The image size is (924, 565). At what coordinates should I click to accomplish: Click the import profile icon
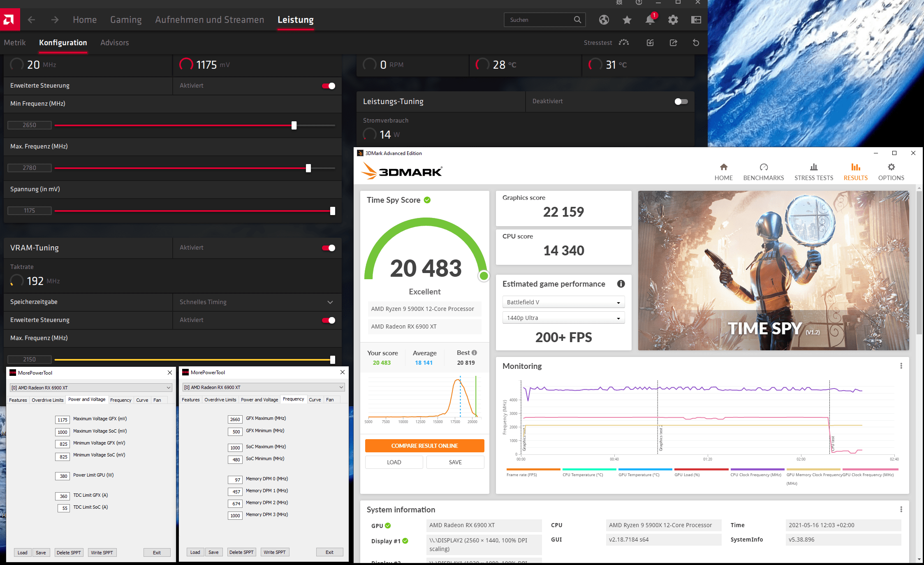point(650,43)
